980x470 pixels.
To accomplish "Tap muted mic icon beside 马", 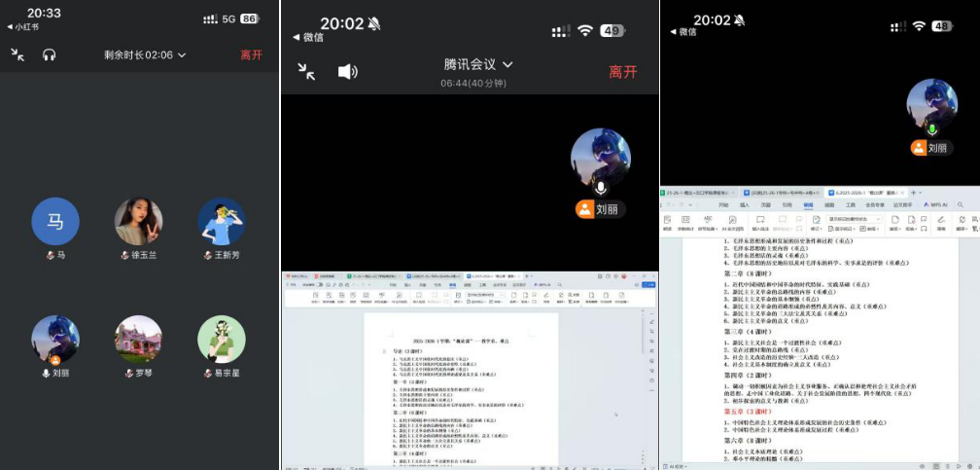I will 50,255.
